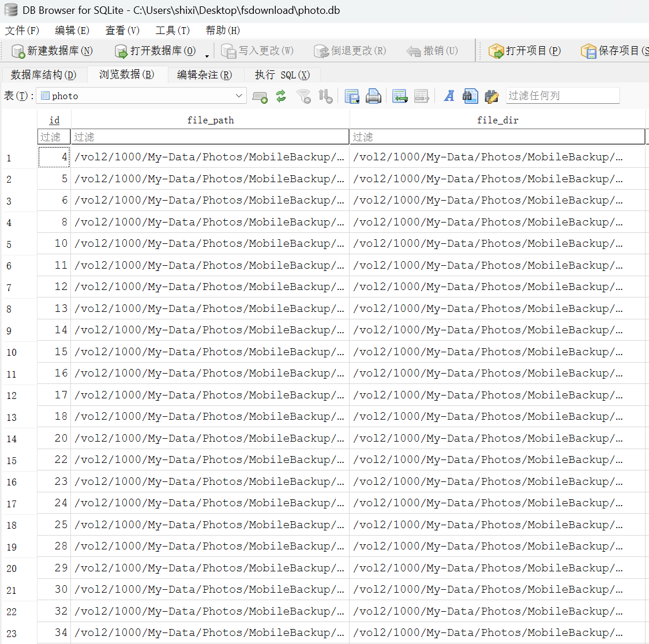Click row header number 7
This screenshot has height=644, width=649.
pyautogui.click(x=20, y=288)
